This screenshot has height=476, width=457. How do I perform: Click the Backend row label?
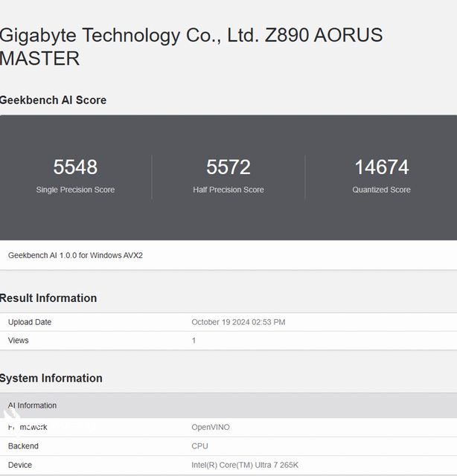click(x=23, y=446)
